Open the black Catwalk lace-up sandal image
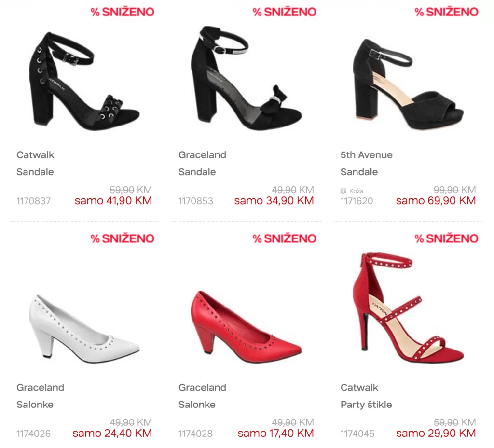The image size is (494, 448). [x=84, y=81]
